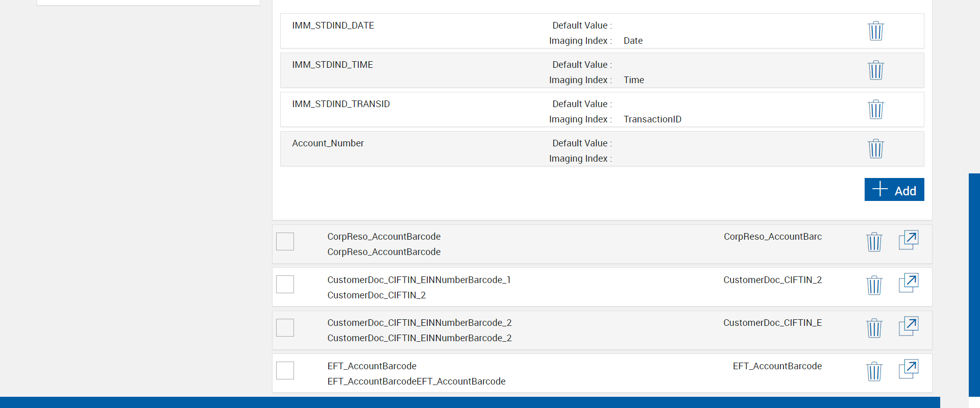Open CorpReso_AccountBarcode in new window
The image size is (980, 408).
[x=909, y=240]
